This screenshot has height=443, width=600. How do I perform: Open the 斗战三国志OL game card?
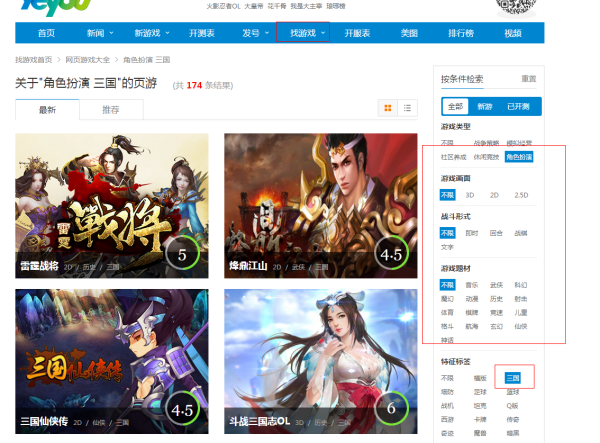[x=321, y=362]
